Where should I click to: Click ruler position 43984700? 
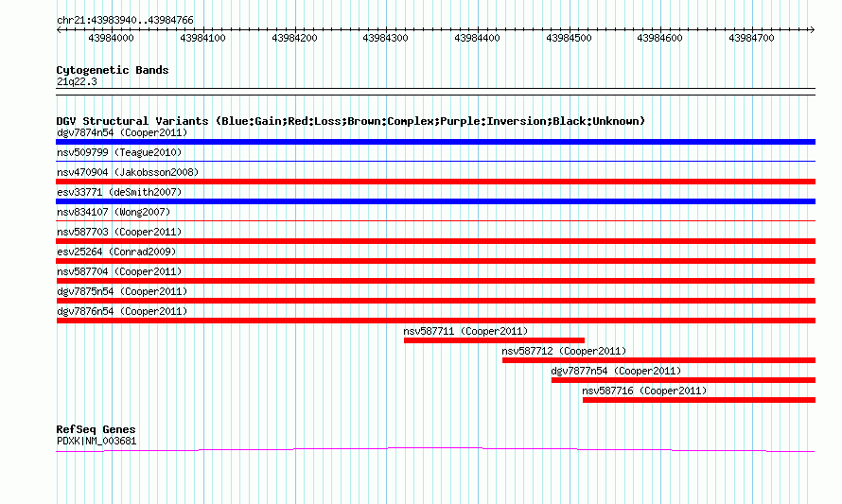click(751, 38)
